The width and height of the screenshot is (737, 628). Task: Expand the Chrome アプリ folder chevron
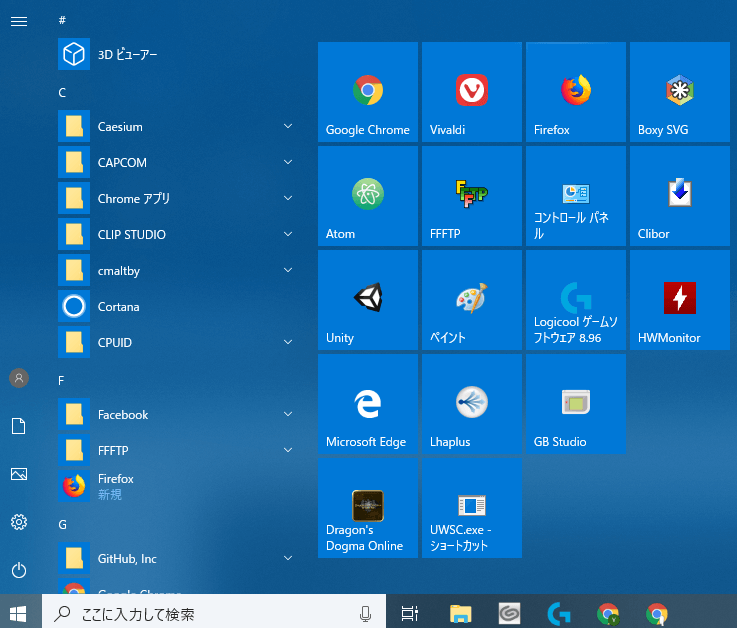pos(288,198)
